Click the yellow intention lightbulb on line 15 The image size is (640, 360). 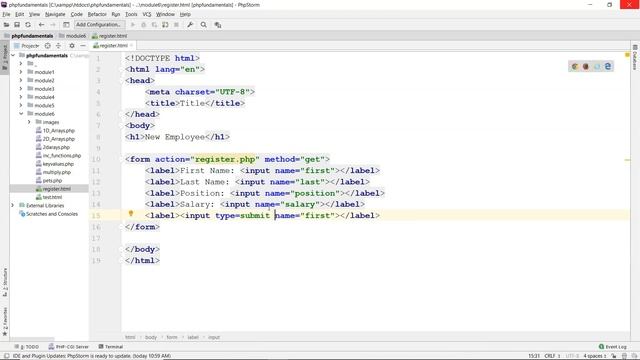pyautogui.click(x=131, y=213)
